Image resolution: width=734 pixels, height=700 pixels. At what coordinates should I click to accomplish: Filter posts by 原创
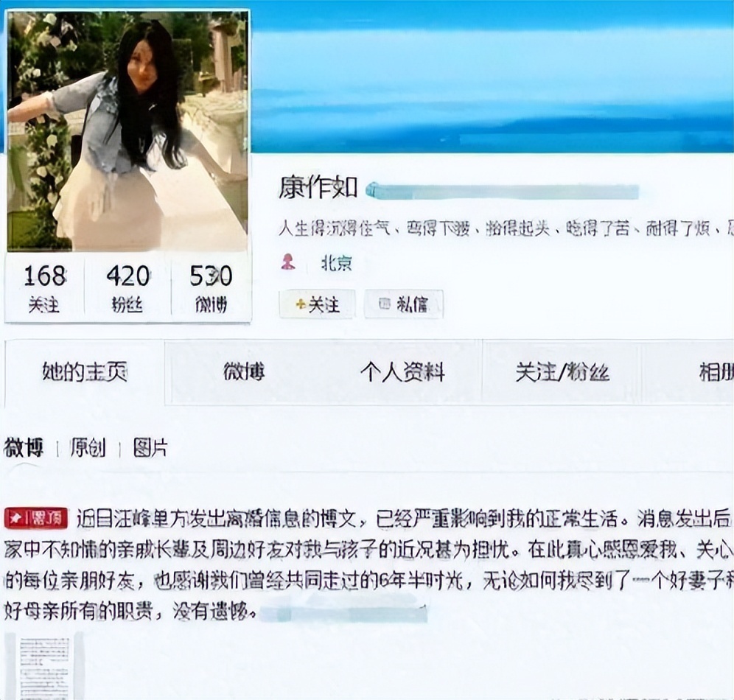point(88,448)
